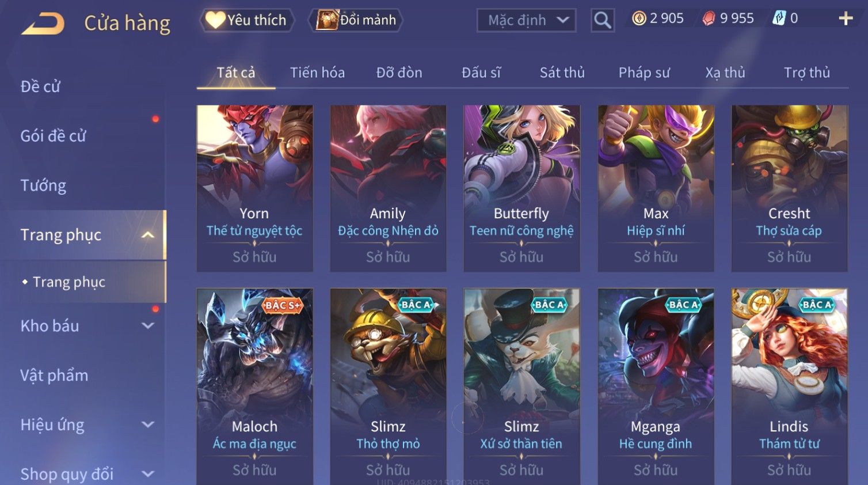
Task: Select the Maloch Ác ma địa ngục skin
Action: tap(254, 387)
